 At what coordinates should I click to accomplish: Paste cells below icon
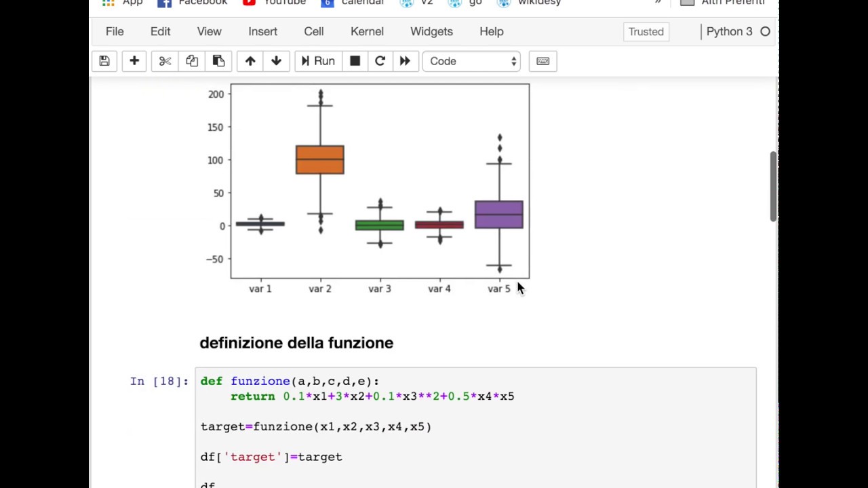(218, 61)
